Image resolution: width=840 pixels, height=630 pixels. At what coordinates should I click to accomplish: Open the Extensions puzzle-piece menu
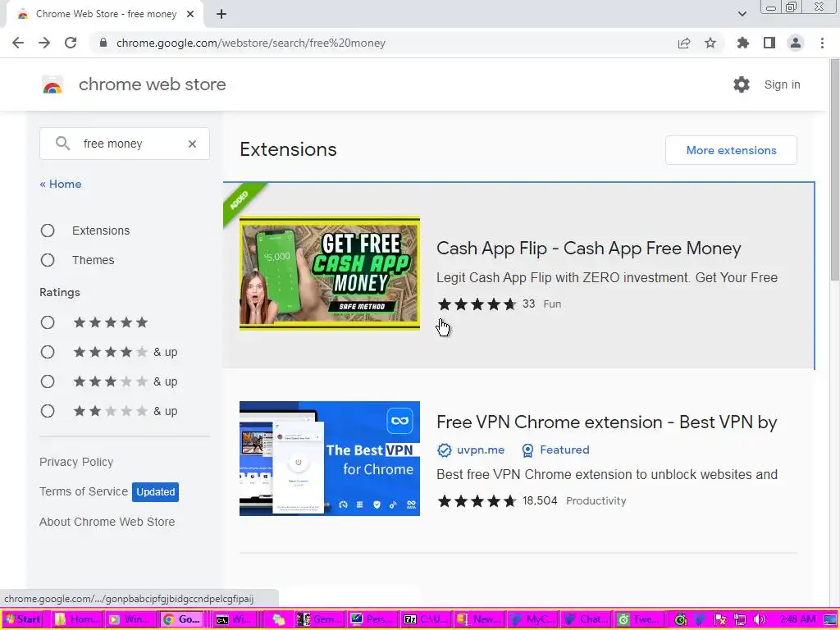743,43
